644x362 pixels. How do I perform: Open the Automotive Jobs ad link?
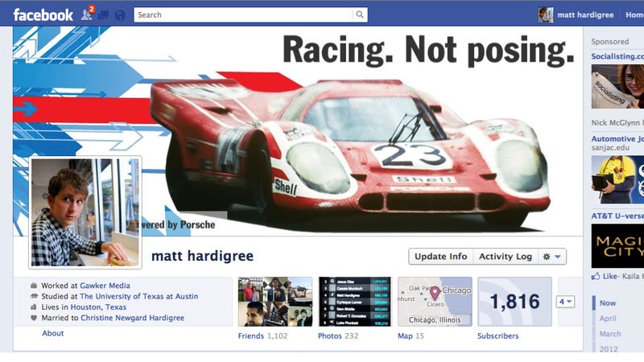click(x=617, y=138)
